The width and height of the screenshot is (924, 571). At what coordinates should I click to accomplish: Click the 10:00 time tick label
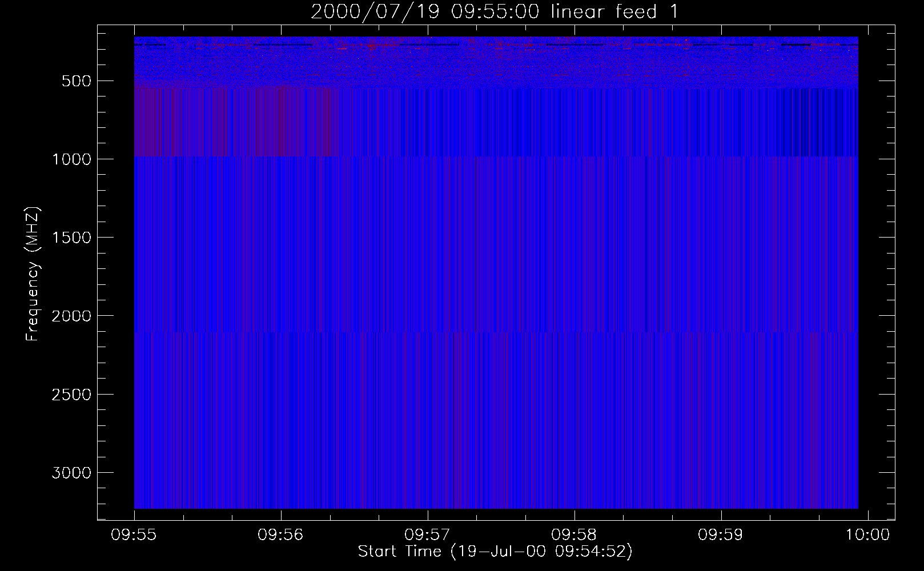[868, 535]
